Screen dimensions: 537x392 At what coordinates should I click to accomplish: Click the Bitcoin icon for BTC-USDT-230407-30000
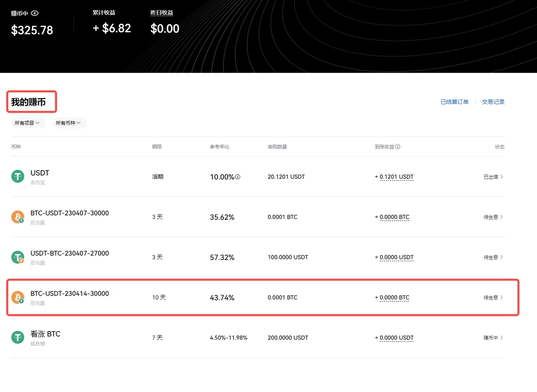pos(18,217)
